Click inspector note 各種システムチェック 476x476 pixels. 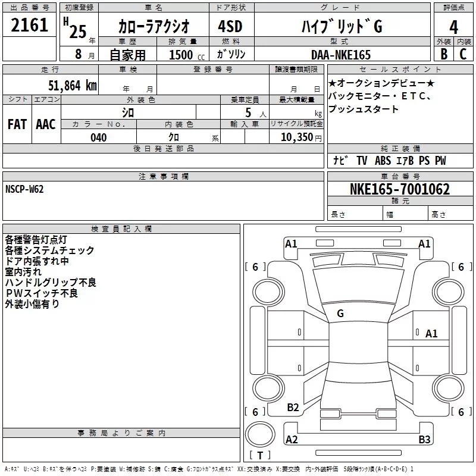click(x=49, y=250)
